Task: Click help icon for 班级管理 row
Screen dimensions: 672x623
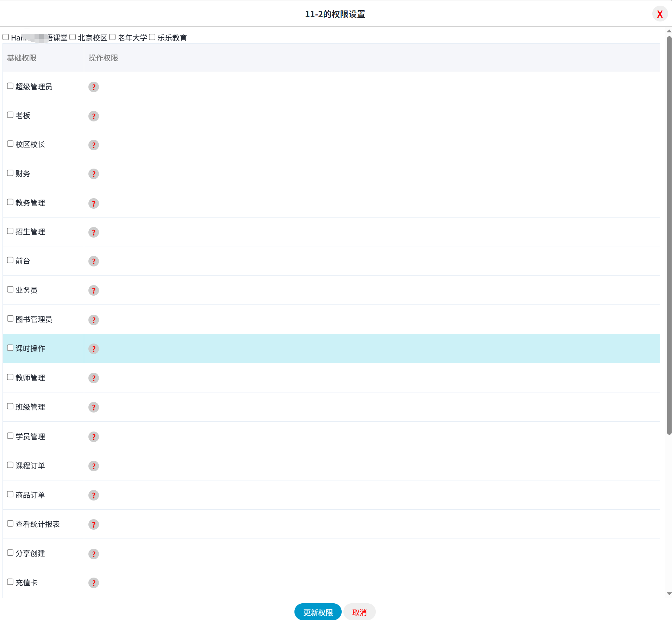Action: 93,407
